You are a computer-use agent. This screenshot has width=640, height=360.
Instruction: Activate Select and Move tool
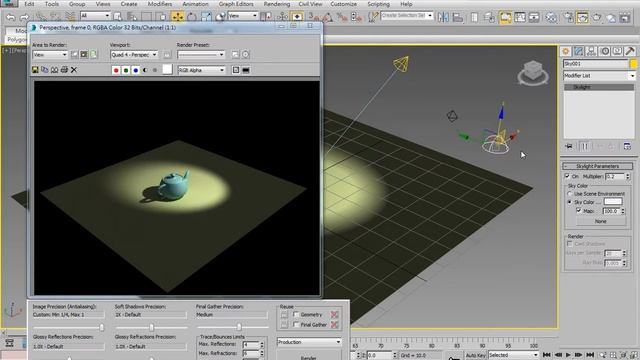tap(178, 17)
